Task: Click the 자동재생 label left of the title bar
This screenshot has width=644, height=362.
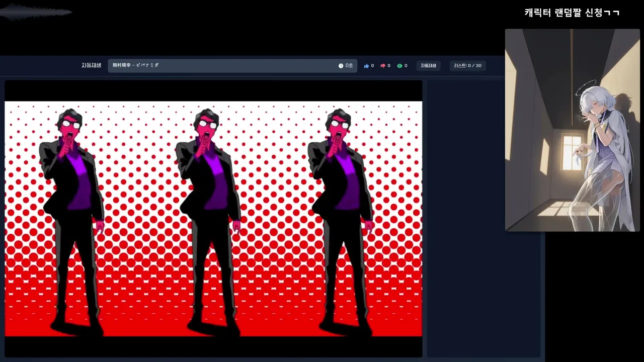Action: pyautogui.click(x=91, y=65)
